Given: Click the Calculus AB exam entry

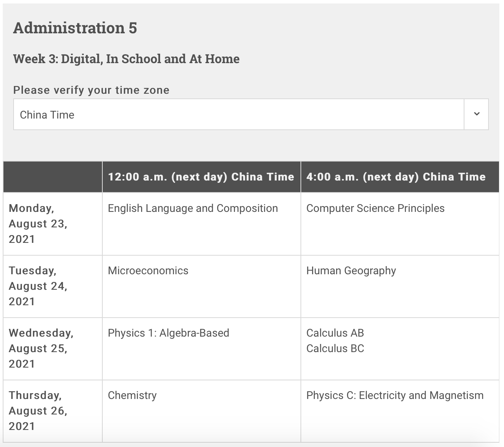Looking at the screenshot, I should (x=335, y=333).
